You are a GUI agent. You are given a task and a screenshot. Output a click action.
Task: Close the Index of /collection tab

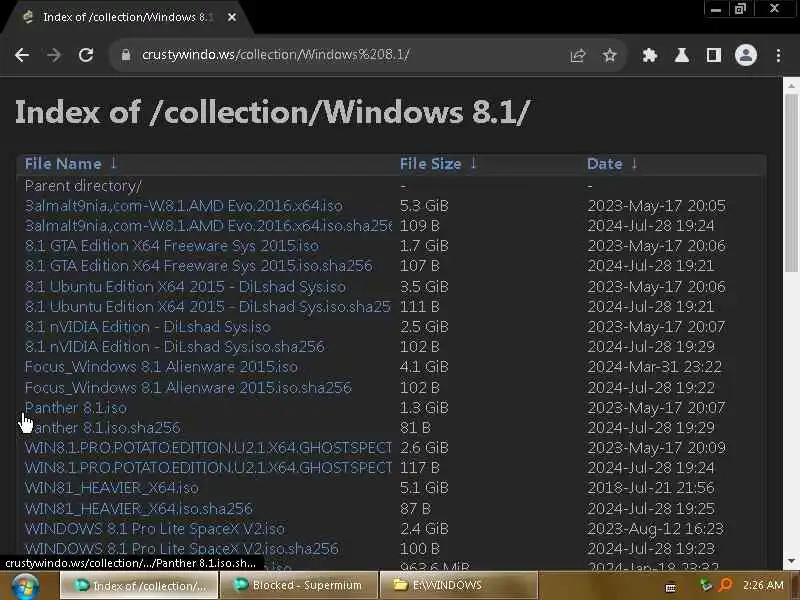pyautogui.click(x=232, y=17)
